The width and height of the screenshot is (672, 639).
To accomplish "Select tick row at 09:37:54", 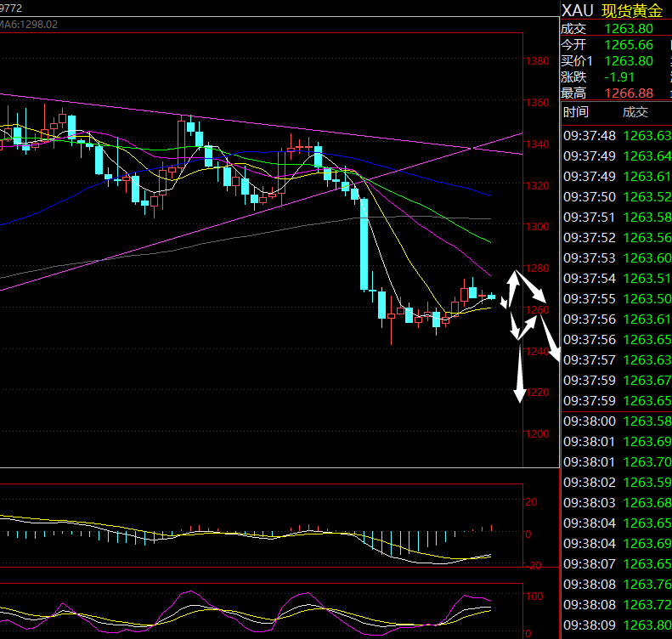I will 616,279.
